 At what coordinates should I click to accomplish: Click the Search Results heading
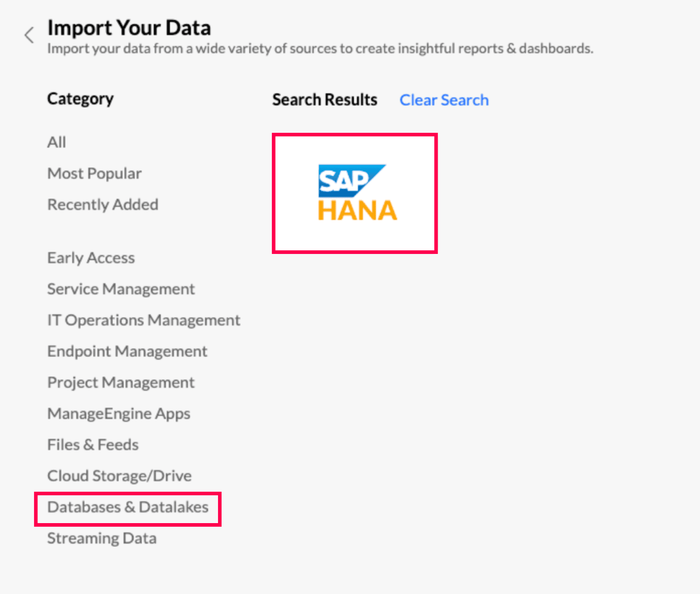tap(325, 100)
